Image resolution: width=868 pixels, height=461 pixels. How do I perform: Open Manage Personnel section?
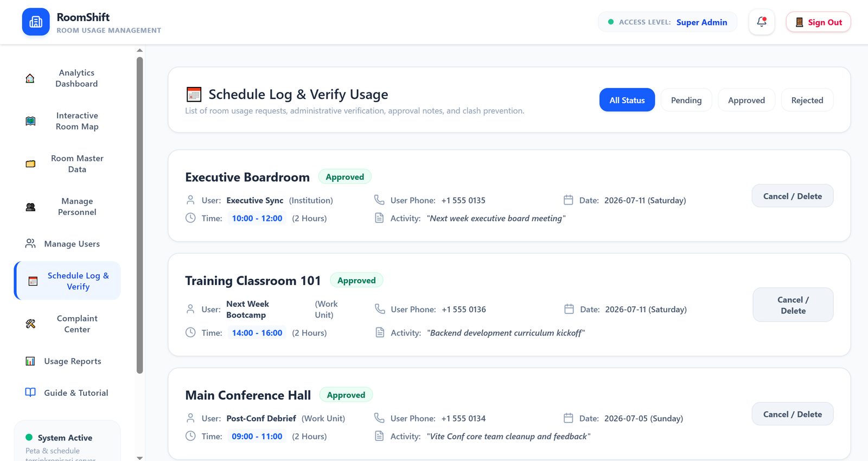tap(67, 207)
